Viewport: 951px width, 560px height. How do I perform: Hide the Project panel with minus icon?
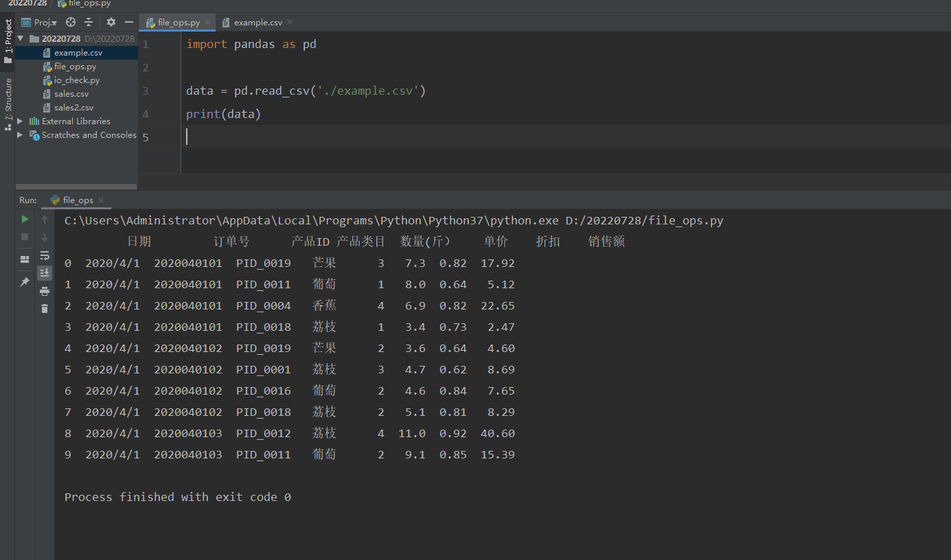pyautogui.click(x=128, y=22)
